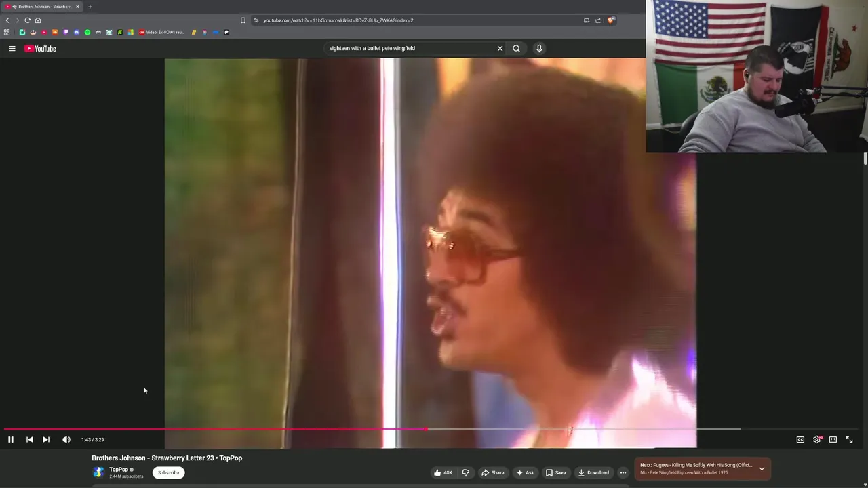Mute the player volume speaker icon

coord(66,440)
